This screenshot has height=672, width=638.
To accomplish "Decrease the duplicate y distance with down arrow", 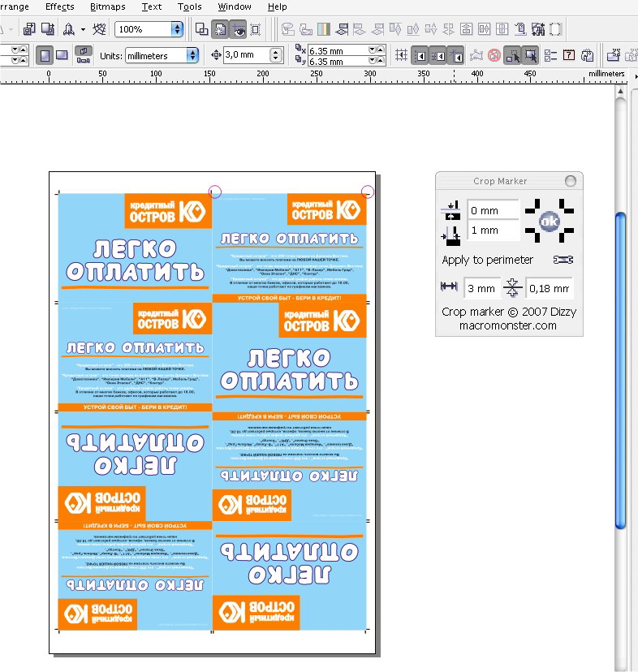I will (372, 60).
